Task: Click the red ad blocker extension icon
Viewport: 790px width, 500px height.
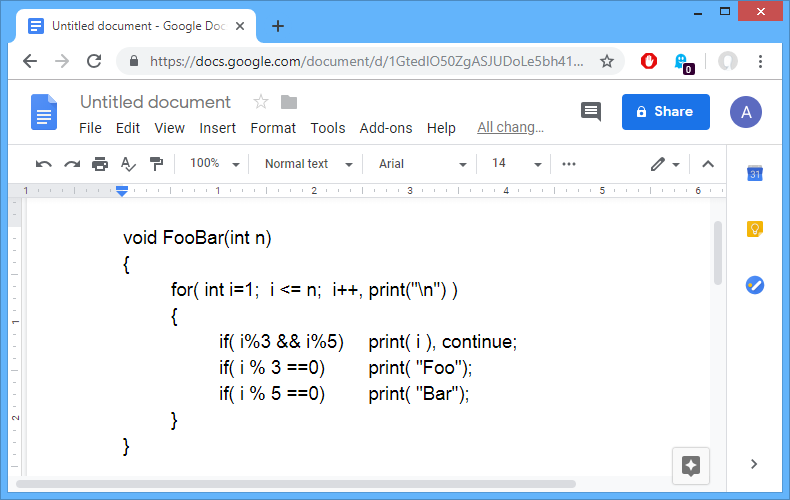Action: 648,61
